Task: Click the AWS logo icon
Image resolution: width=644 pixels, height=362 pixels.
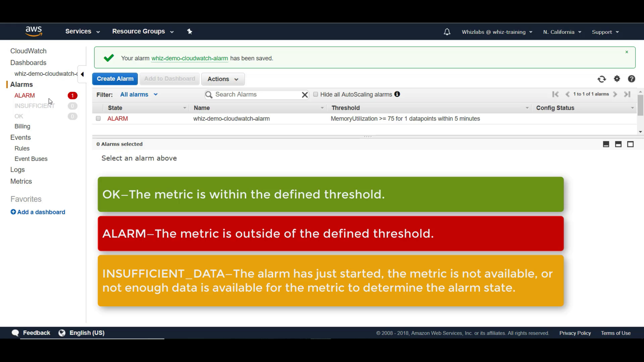Action: tap(34, 32)
